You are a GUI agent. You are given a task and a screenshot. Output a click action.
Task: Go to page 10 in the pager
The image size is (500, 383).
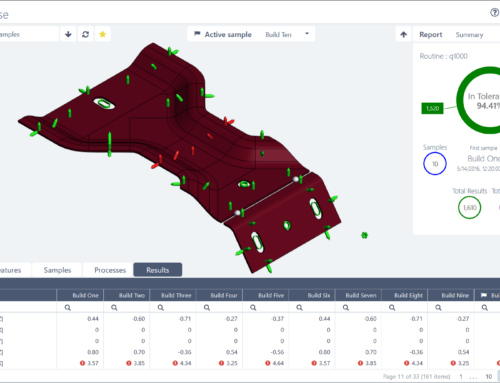coord(489,377)
